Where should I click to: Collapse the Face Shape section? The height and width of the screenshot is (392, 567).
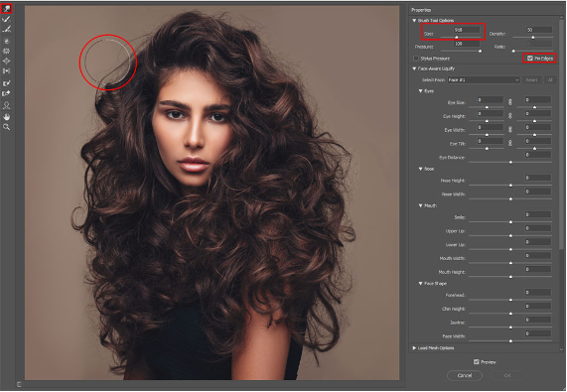[421, 284]
